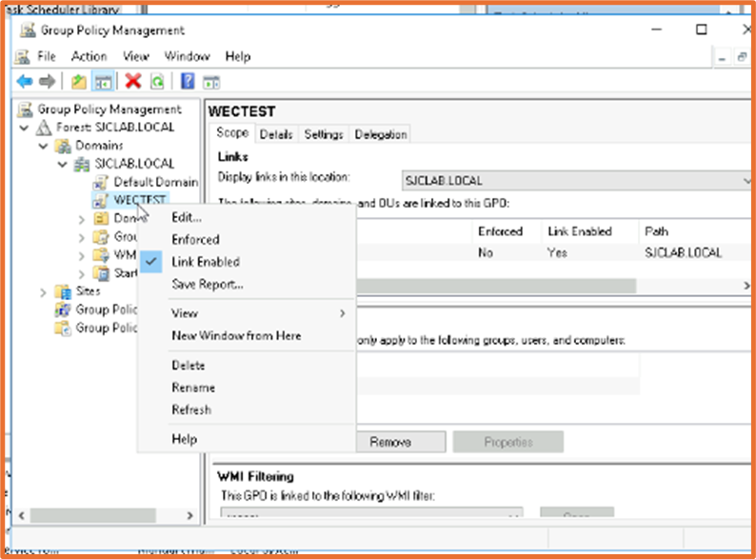The image size is (756, 559).
Task: Expand the Sites tree node
Action: [43, 291]
